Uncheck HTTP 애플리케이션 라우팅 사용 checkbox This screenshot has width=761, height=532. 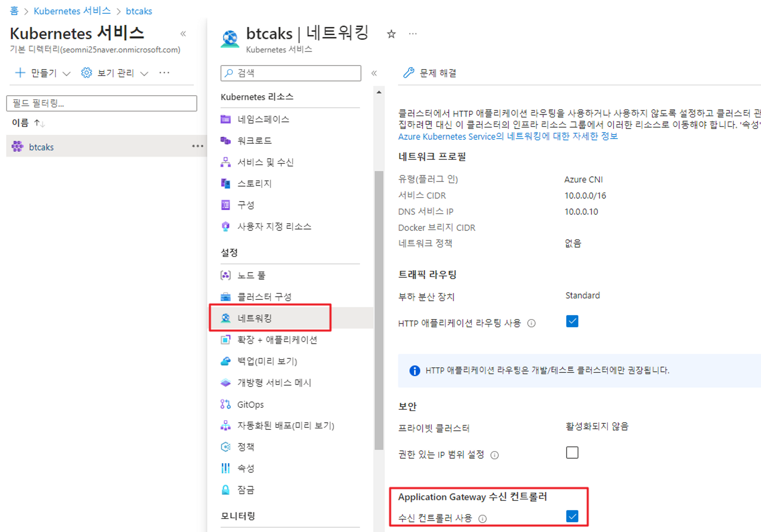tap(572, 321)
